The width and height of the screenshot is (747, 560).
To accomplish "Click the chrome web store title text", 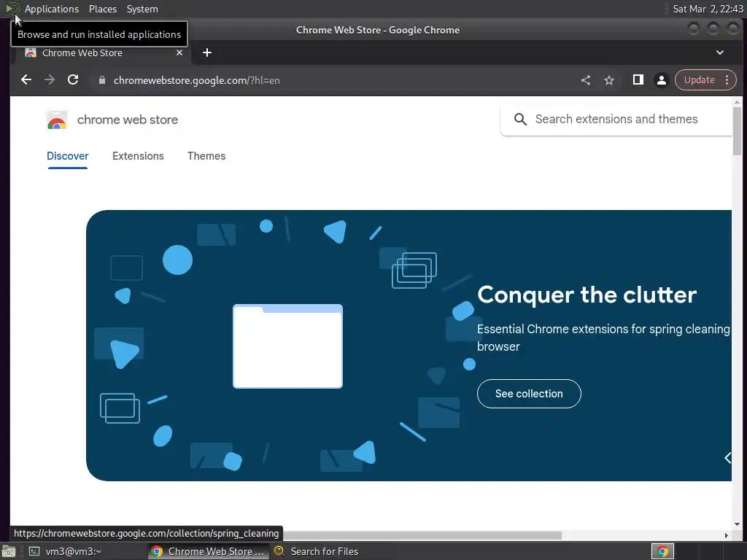I will (x=128, y=120).
